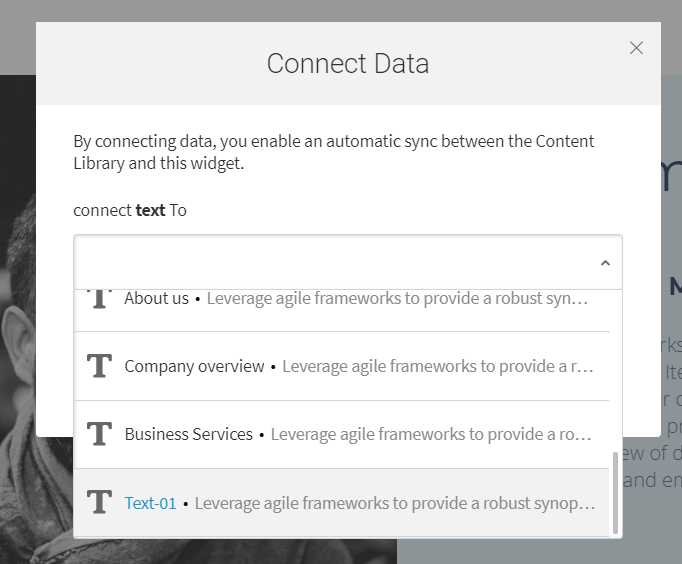Screen dimensions: 682x564
Task: Collapse the dropdown using the chevron arrow
Action: 605,263
